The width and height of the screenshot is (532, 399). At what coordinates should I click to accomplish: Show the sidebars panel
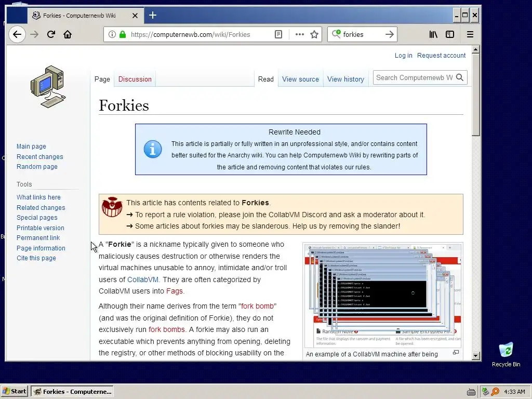point(450,34)
